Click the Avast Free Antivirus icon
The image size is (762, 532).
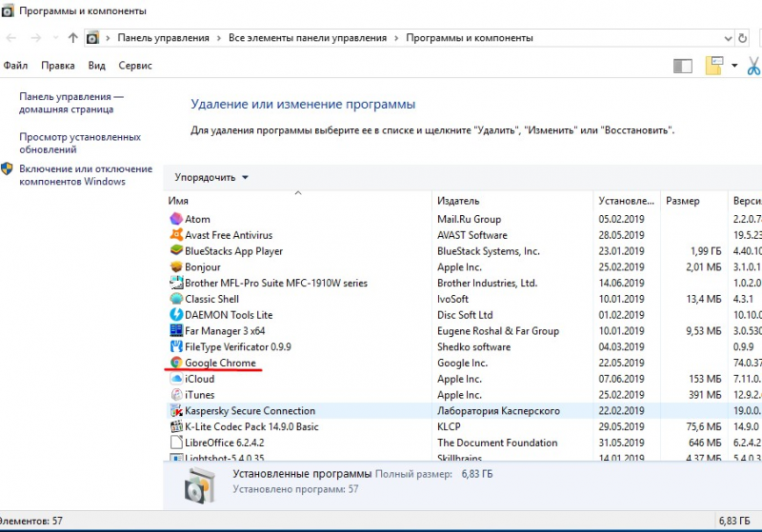click(176, 235)
